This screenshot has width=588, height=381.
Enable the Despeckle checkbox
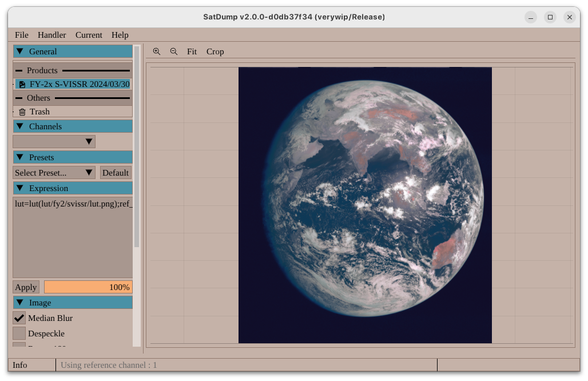[x=19, y=334]
